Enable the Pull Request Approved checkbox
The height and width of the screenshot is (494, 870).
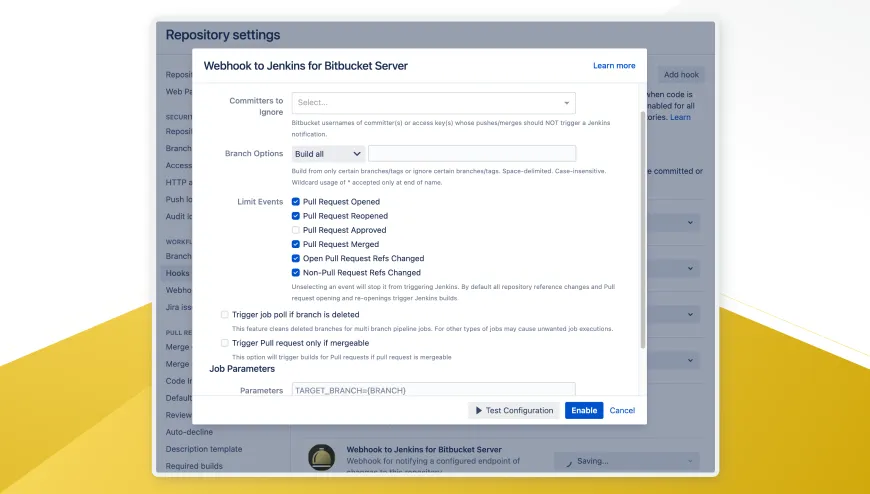coord(296,230)
